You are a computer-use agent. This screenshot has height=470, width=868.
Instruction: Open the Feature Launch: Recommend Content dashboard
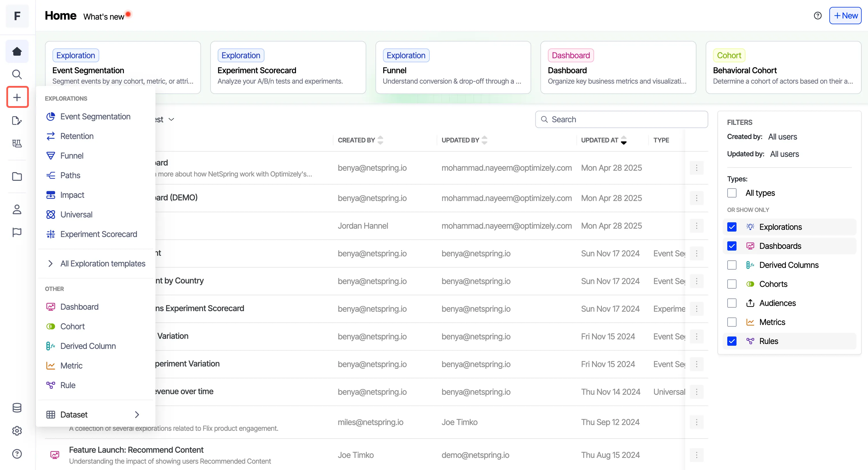coord(136,450)
